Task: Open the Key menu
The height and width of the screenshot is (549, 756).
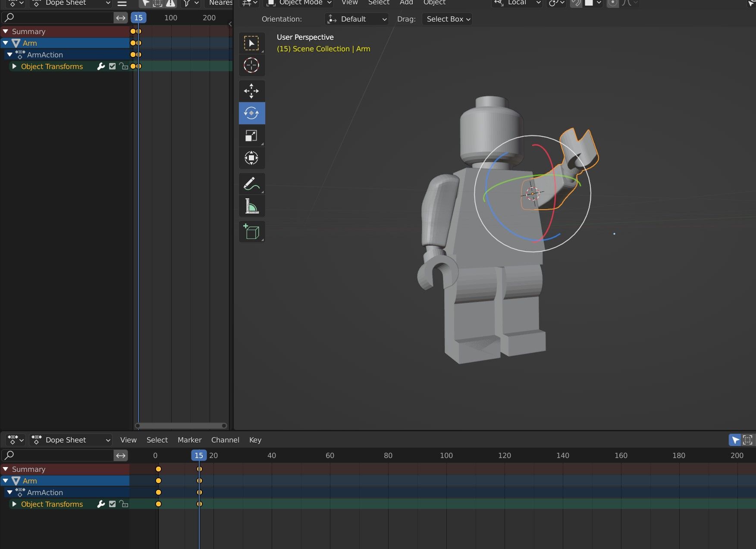Action: 255,440
